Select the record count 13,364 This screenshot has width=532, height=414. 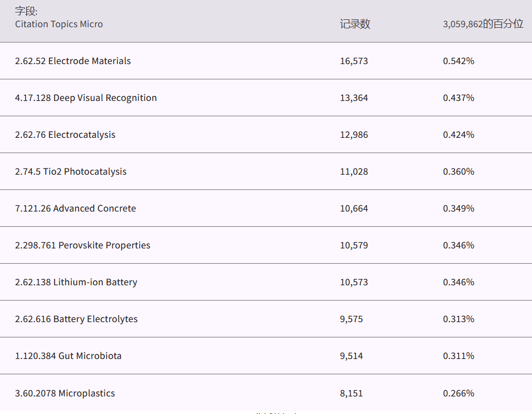point(354,98)
